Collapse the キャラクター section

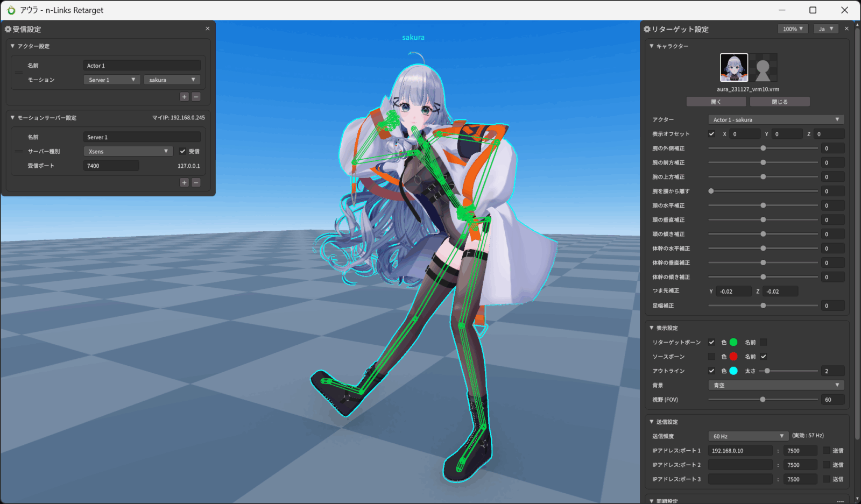pyautogui.click(x=652, y=46)
